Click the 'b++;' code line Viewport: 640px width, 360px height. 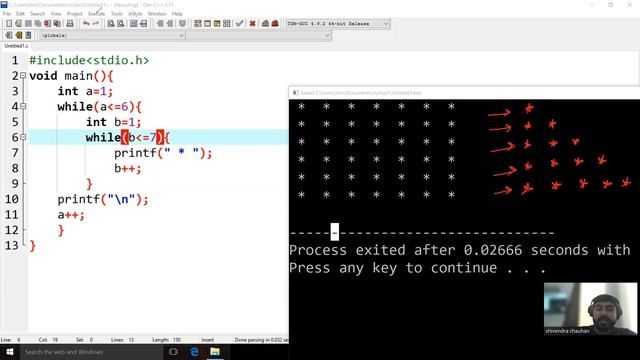[127, 168]
